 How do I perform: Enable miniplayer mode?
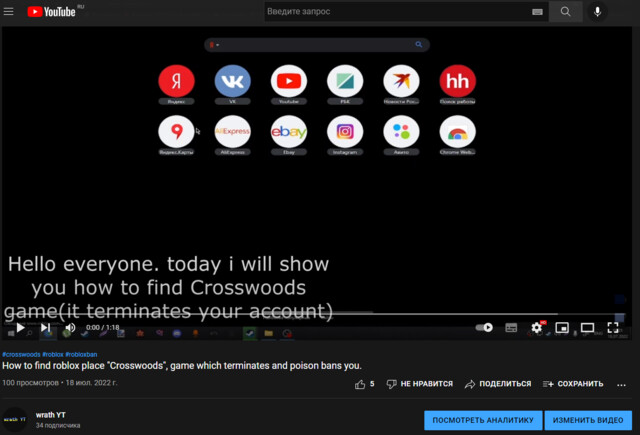(x=562, y=327)
